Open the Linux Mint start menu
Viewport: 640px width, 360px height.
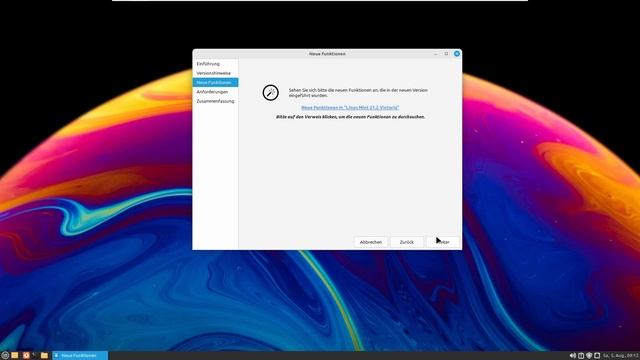(5, 356)
